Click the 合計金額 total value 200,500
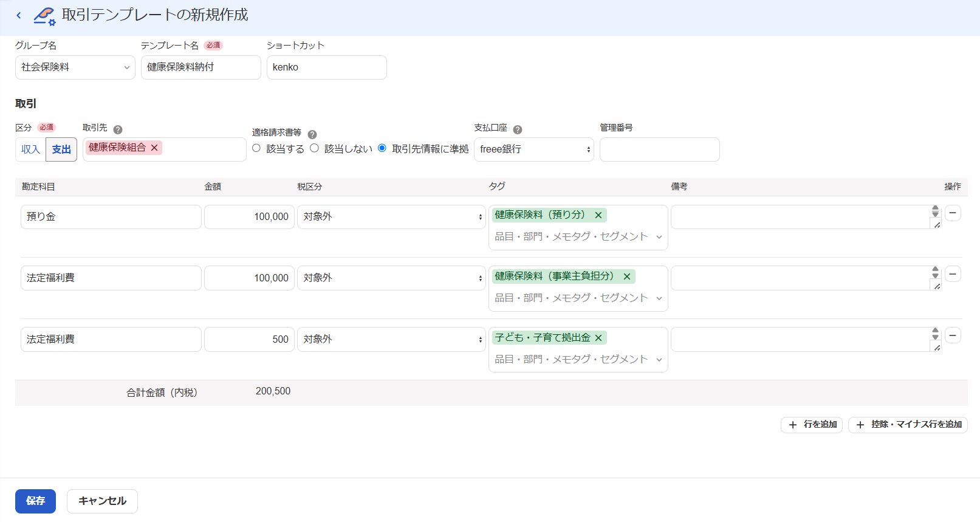This screenshot has width=980, height=522. [x=273, y=391]
